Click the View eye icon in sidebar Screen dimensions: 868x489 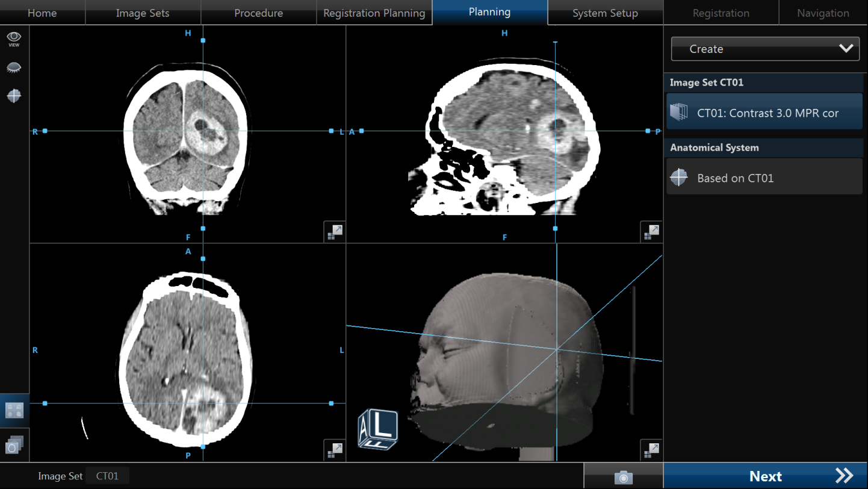[14, 39]
